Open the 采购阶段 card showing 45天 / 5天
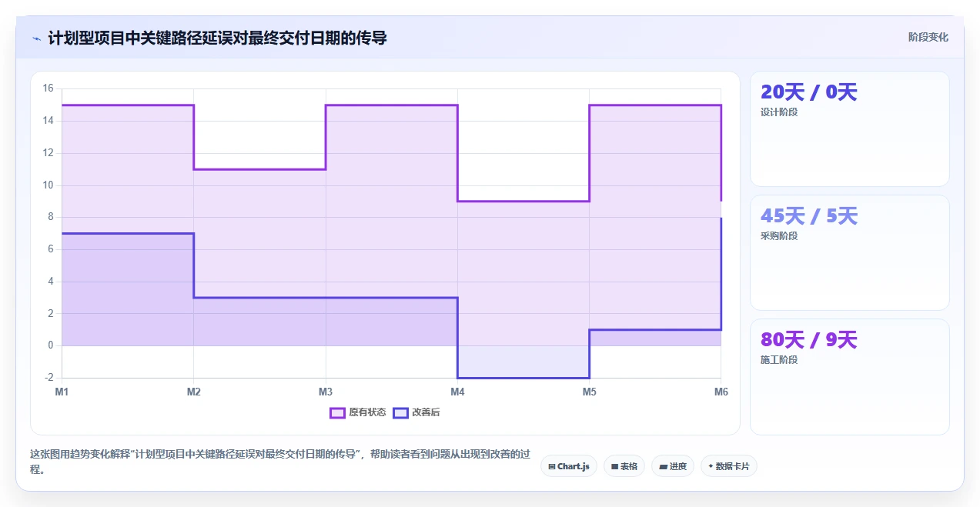 850,253
